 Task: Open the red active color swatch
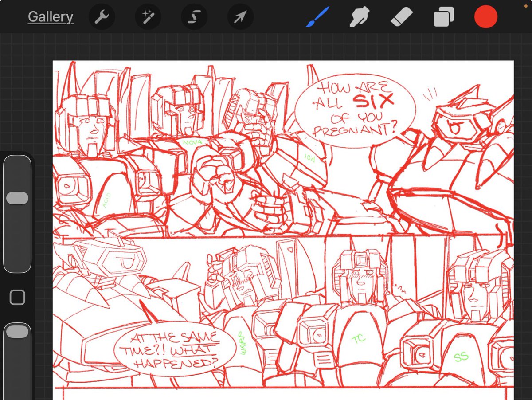(x=486, y=17)
